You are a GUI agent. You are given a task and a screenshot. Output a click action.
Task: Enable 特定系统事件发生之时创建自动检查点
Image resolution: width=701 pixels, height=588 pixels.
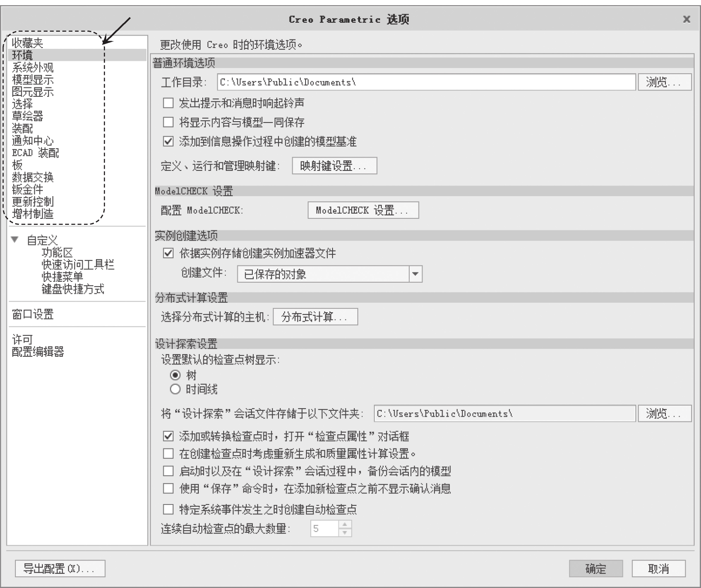(x=168, y=510)
